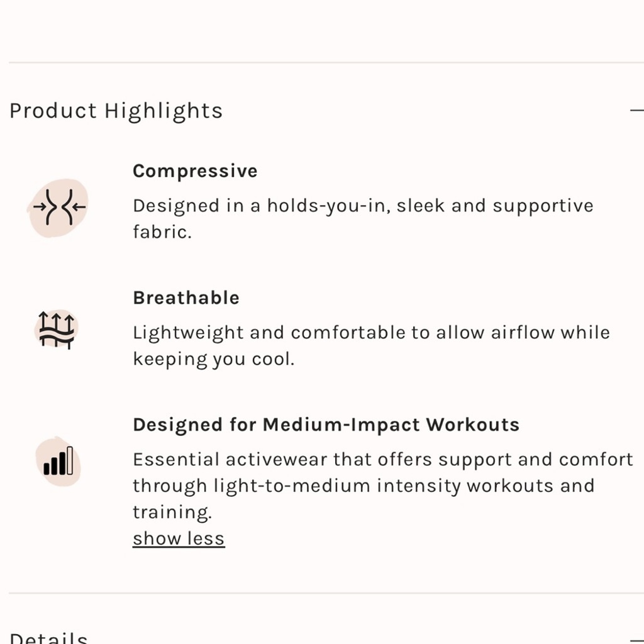Viewport: 644px width, 644px height.
Task: Click the Compressive title
Action: (195, 171)
